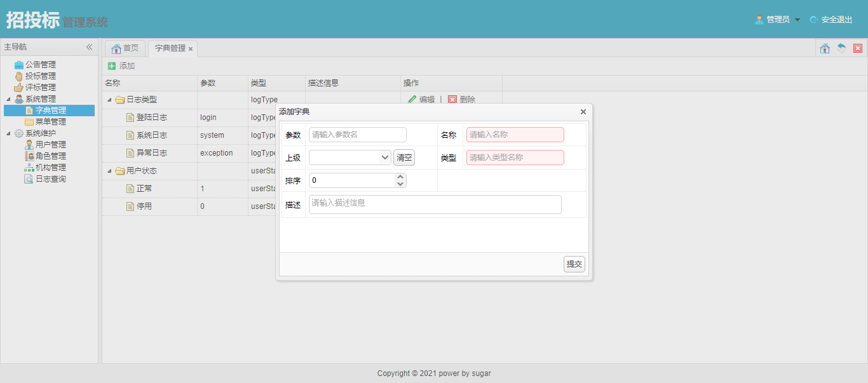Click the folder icon of 用户状态 row
Screen dimensions: 868x383
click(x=119, y=171)
